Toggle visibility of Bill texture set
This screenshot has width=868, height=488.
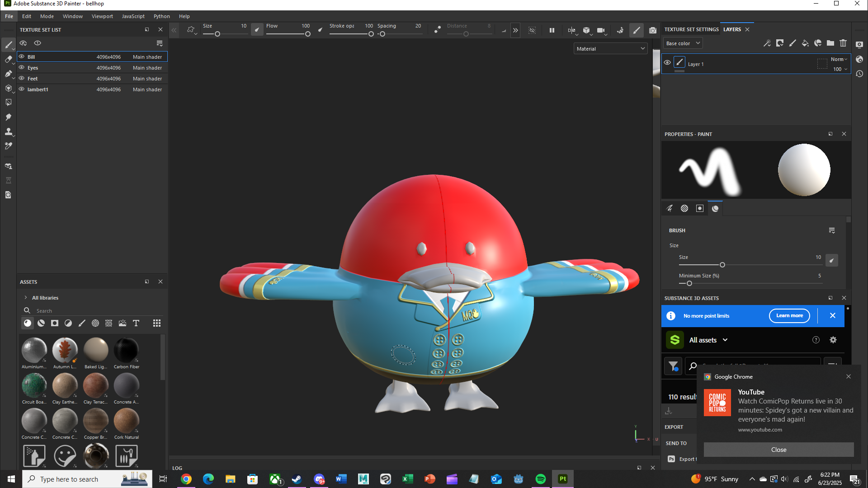coord(21,56)
